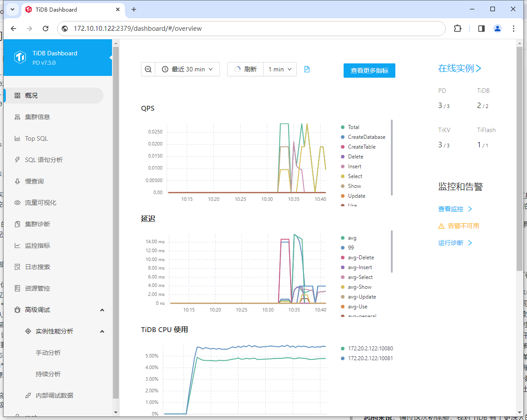Click the sidebar scroll down arrow
The image size is (527, 420).
[116, 412]
